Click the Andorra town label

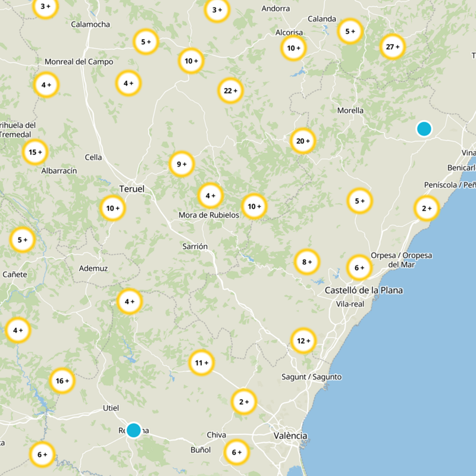(x=275, y=8)
